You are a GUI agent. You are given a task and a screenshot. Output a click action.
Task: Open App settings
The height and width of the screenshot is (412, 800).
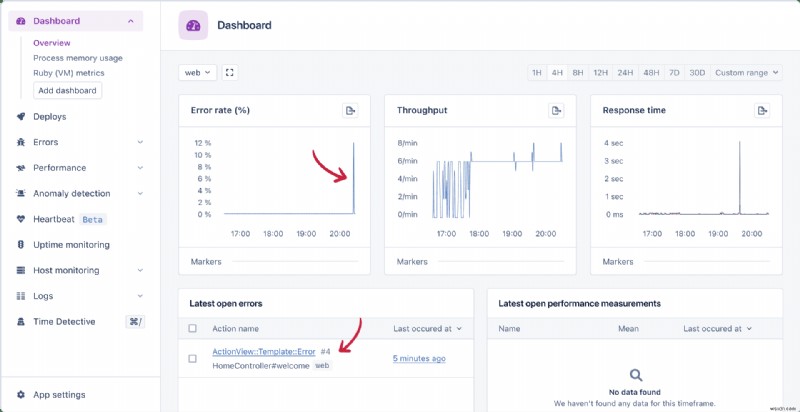click(x=59, y=395)
